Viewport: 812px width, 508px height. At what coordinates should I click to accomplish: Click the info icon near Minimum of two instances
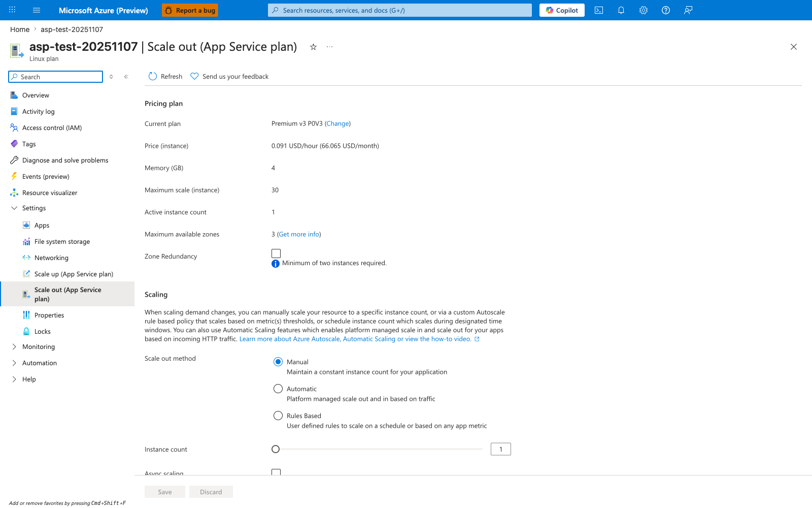[276, 264]
